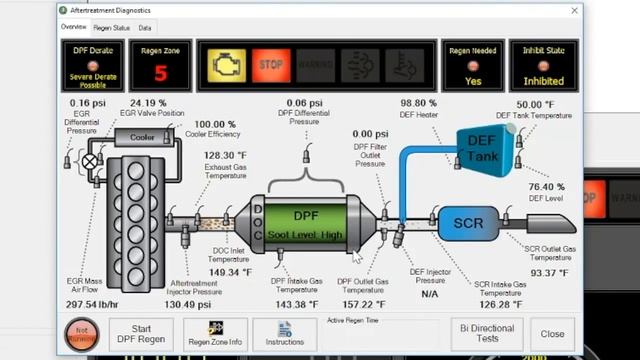Viewport: 640px width, 360px height.
Task: Click the EGR Mass Air Flow 297.54 lb/hr
Action: (x=92, y=304)
